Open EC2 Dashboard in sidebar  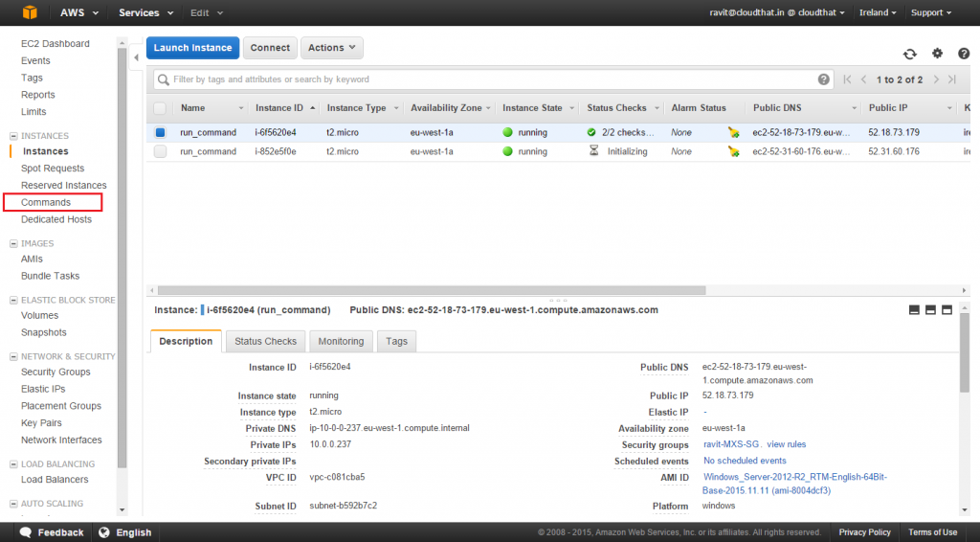(x=55, y=44)
